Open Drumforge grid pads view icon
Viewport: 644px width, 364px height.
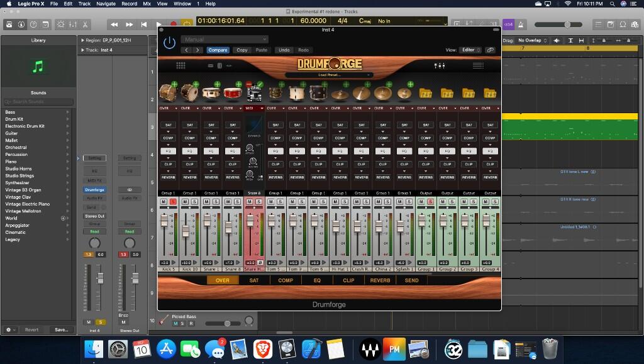(x=180, y=65)
